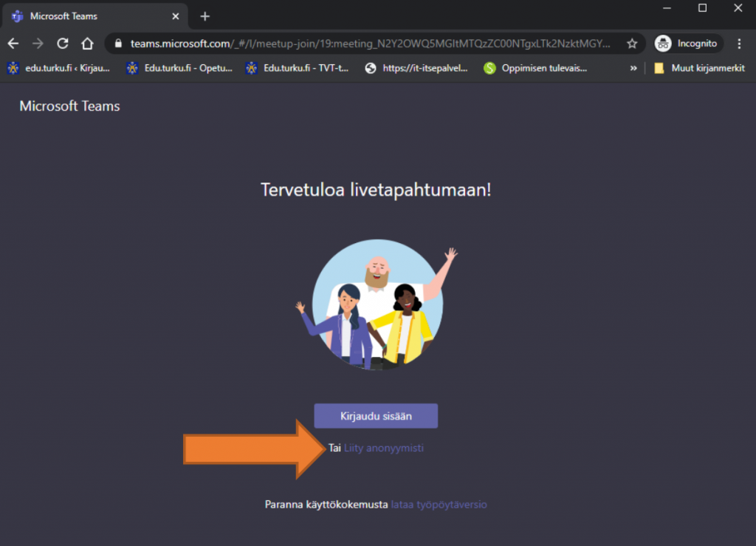Viewport: 756px width, 546px height.
Task: Bookmark this page with the star icon
Action: pyautogui.click(x=632, y=44)
